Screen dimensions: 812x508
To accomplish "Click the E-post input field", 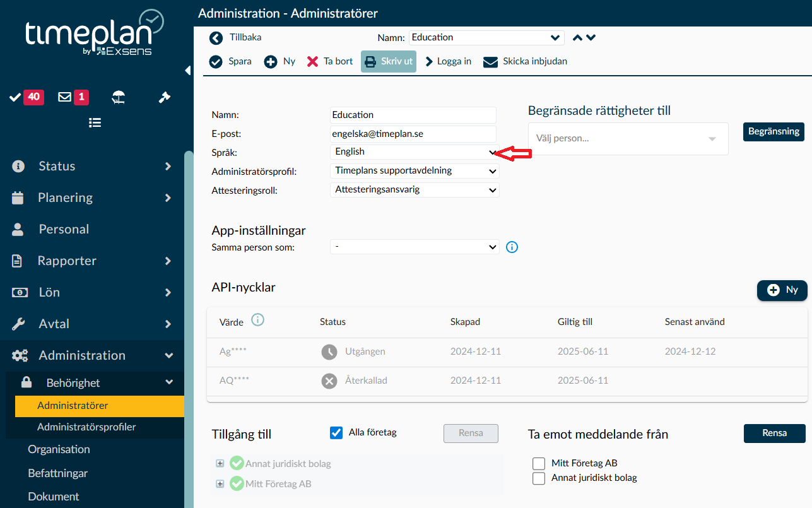I will point(413,134).
